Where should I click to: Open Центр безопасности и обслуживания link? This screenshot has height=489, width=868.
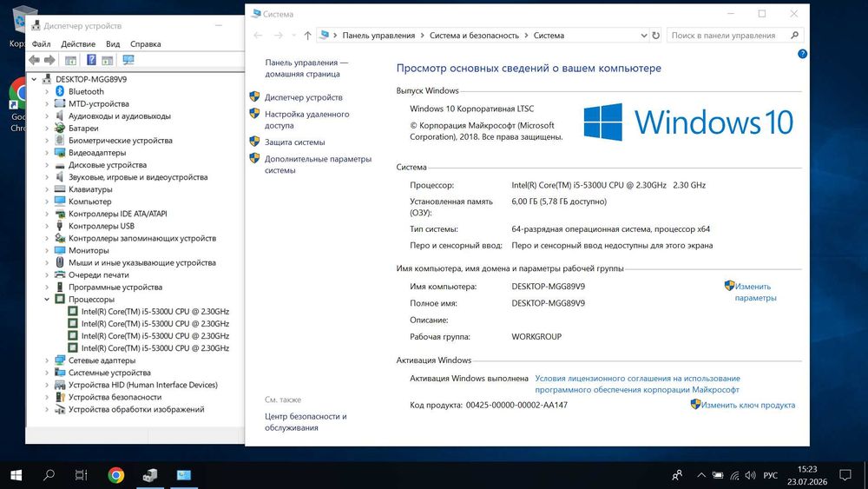pyautogui.click(x=306, y=422)
